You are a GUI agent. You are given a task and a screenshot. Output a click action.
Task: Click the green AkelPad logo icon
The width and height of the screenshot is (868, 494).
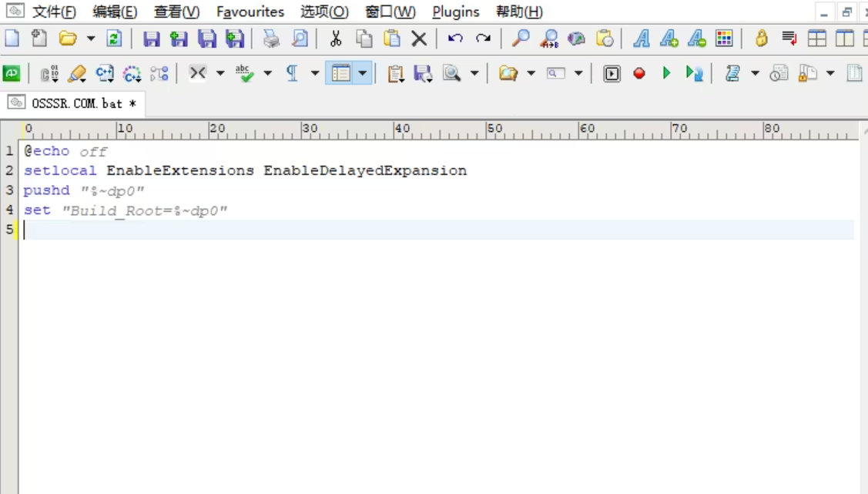tap(12, 73)
